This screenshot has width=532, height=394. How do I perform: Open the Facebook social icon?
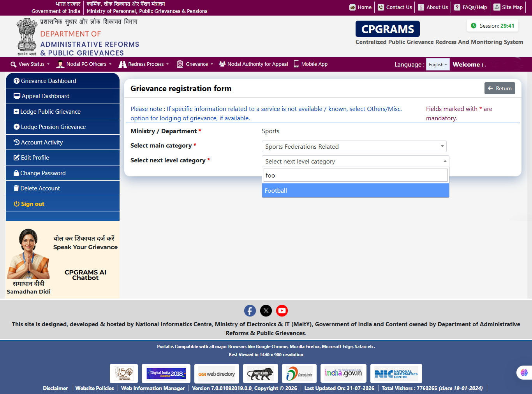pos(250,311)
